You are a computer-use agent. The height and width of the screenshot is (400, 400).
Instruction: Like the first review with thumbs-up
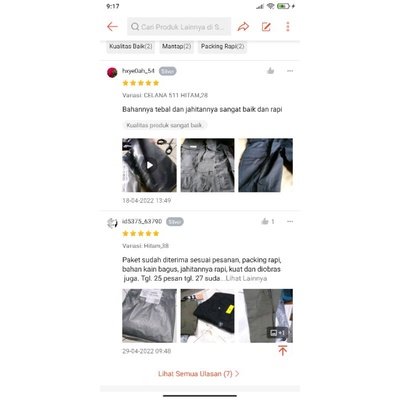270,71
